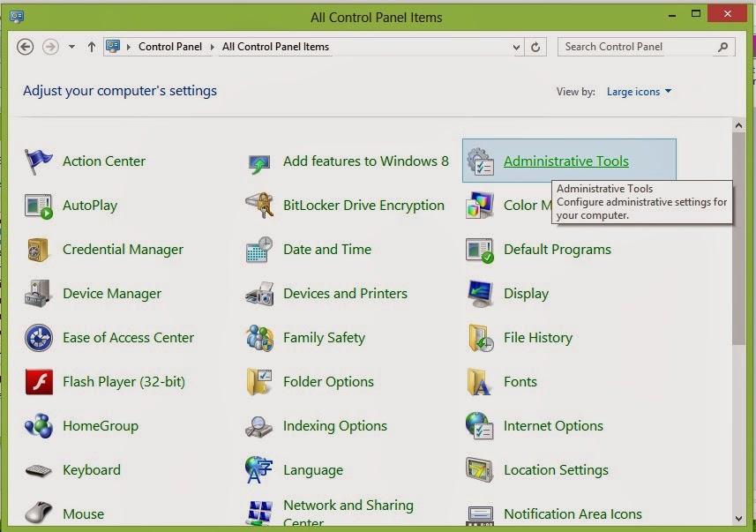
Task: Click the Control Panel breadcrumb segment
Action: (170, 47)
